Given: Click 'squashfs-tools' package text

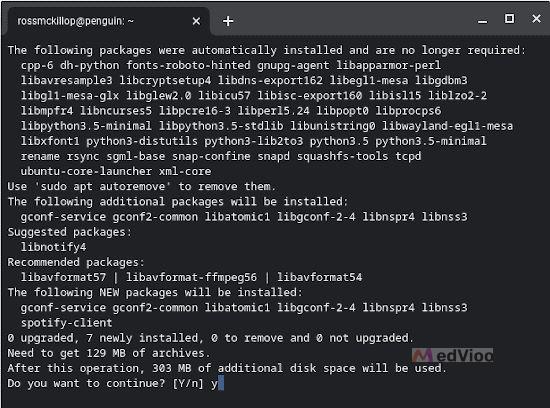Looking at the screenshot, I should coord(343,156).
